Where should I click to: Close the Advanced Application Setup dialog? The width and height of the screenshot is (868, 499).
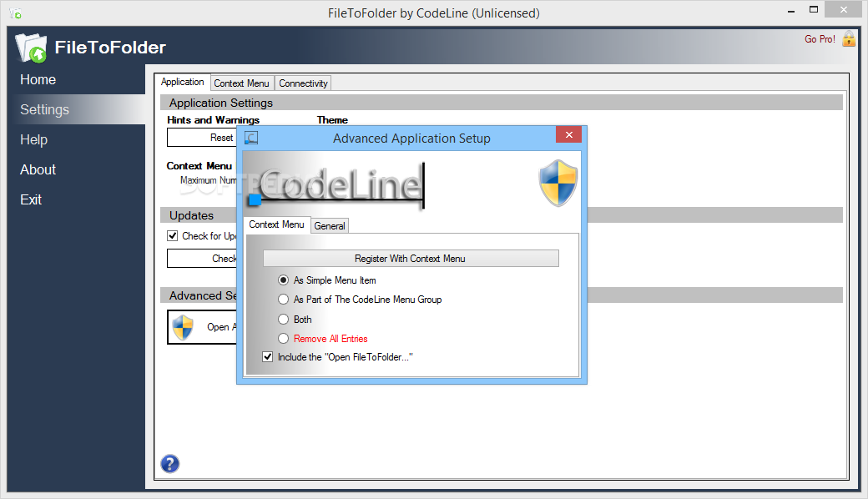tap(568, 134)
